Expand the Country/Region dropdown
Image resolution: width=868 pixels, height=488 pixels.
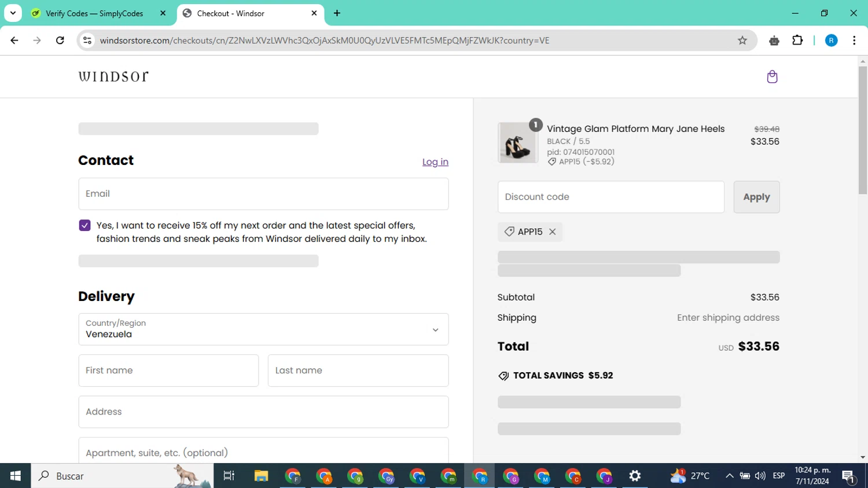(263, 329)
